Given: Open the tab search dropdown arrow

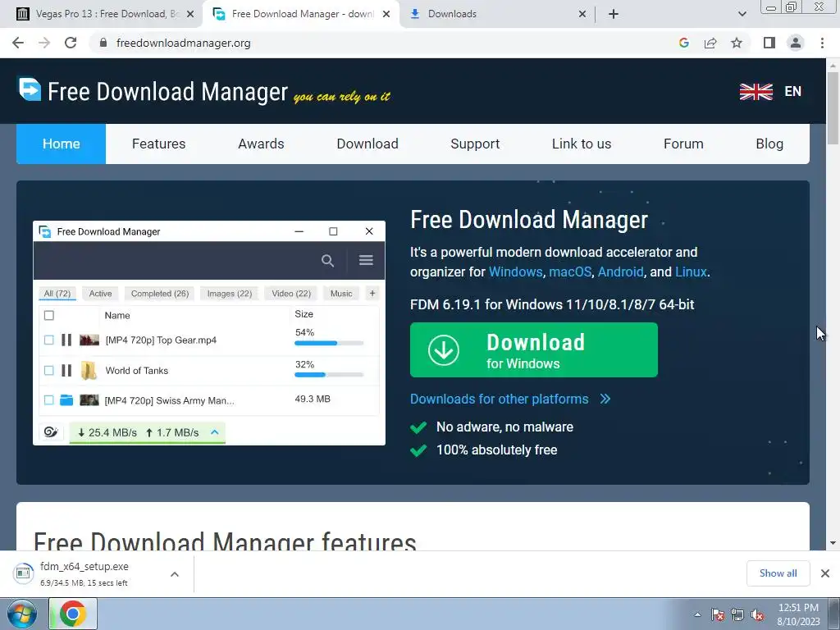Looking at the screenshot, I should [742, 14].
